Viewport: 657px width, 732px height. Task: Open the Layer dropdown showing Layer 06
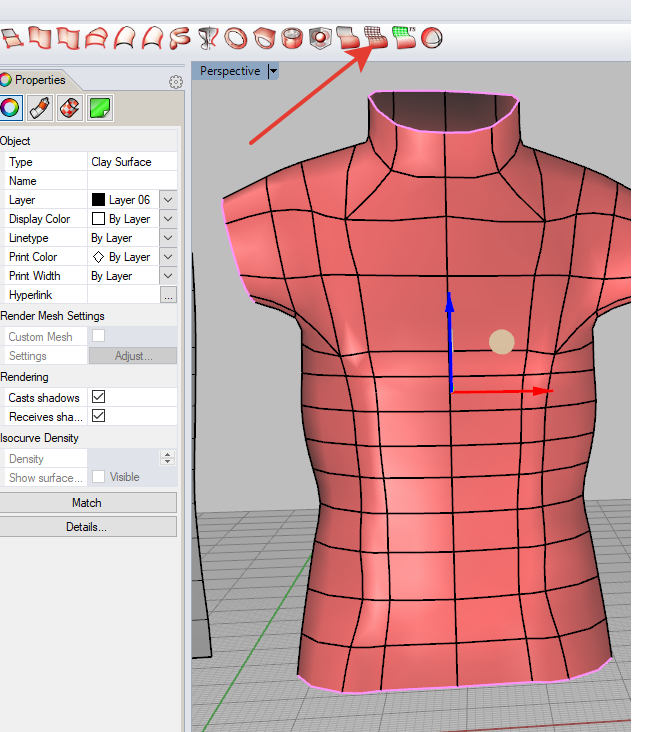pyautogui.click(x=168, y=200)
